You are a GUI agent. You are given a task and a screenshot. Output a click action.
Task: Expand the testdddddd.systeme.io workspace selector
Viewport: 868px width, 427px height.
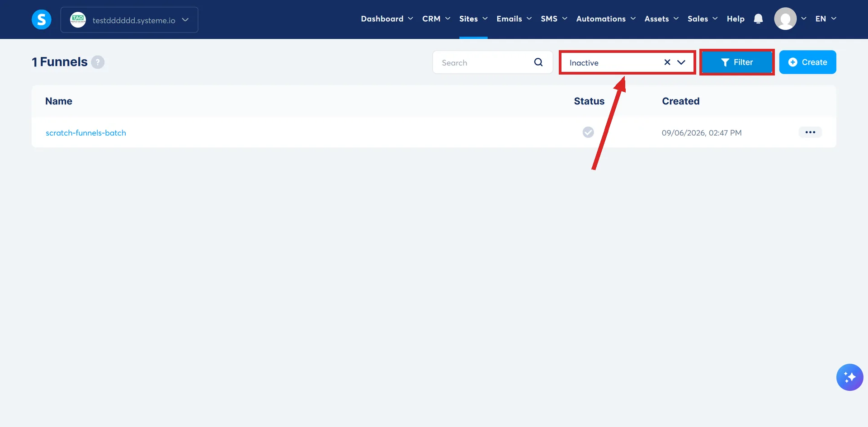tap(129, 20)
